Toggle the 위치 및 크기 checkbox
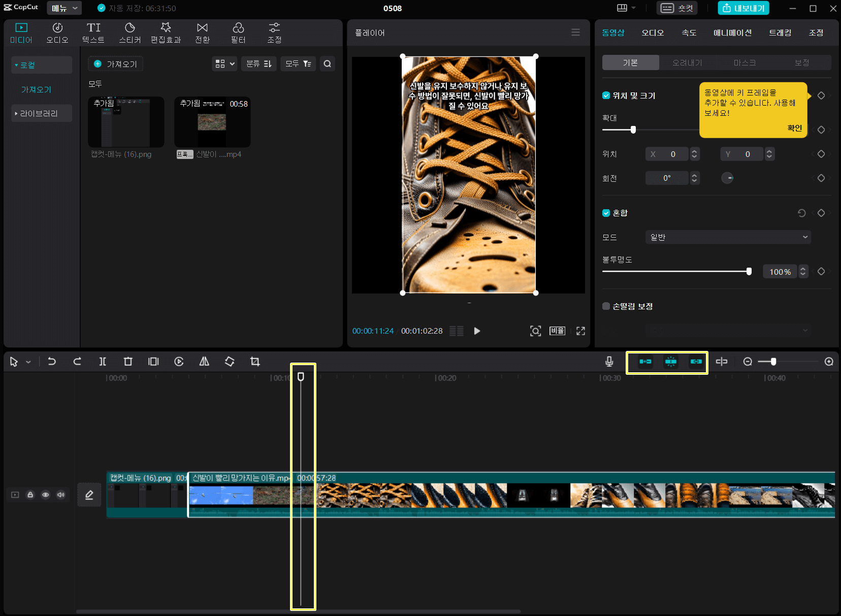Image resolution: width=841 pixels, height=616 pixels. 606,95
